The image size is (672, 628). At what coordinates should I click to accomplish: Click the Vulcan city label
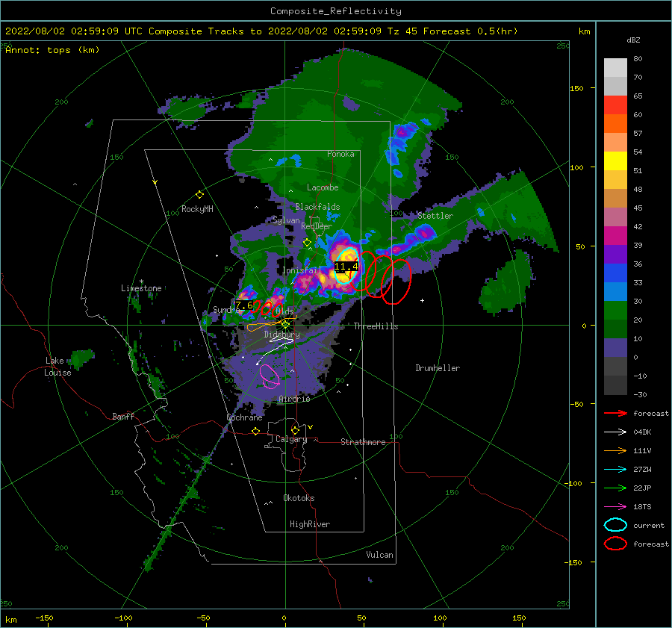click(380, 555)
